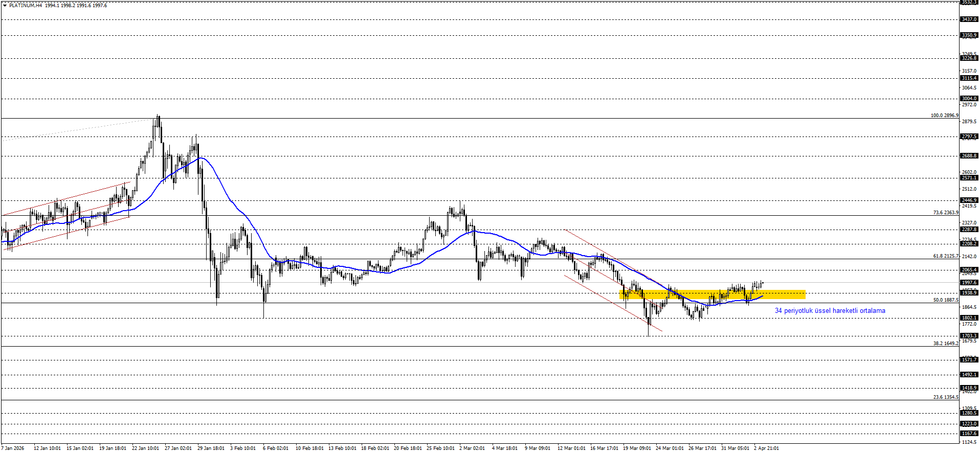Click the 3004.0 price level label
The image size is (980, 454).
[x=969, y=99]
